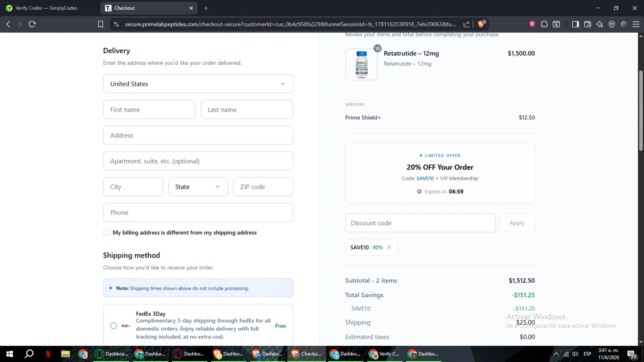Open the pink shield extension icon
The width and height of the screenshot is (644, 362).
(x=532, y=24)
